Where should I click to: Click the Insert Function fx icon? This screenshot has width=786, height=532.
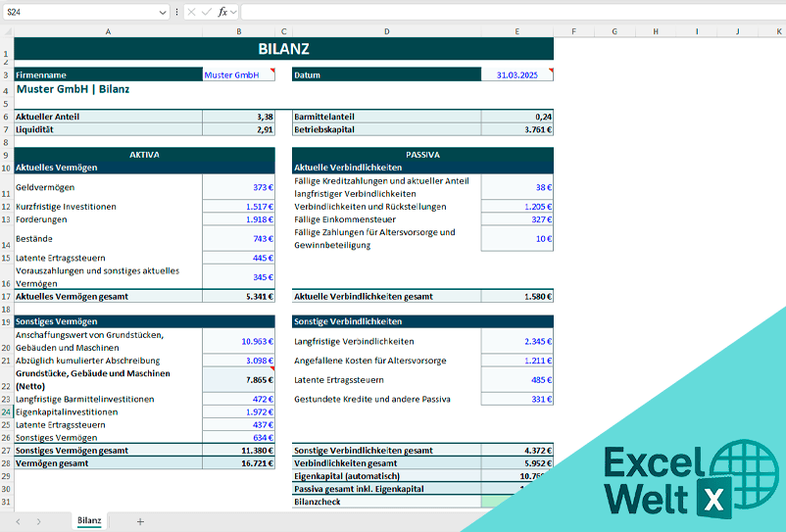[222, 12]
